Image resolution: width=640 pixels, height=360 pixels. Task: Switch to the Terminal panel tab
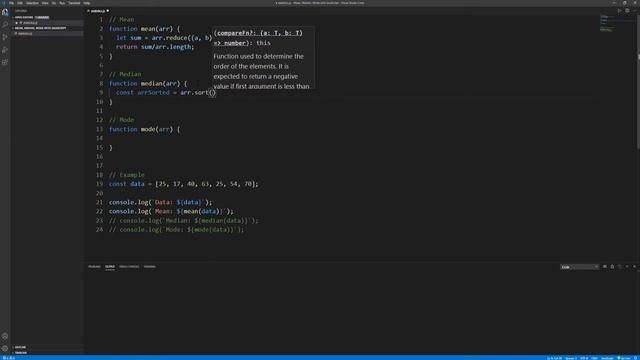(x=149, y=267)
